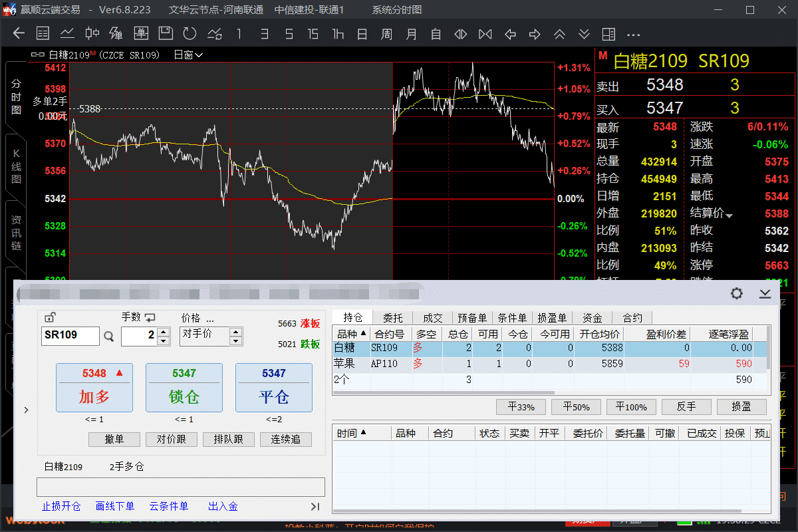Toggle the padlock icon above contract field
Image resolution: width=798 pixels, height=532 pixels.
[49, 317]
